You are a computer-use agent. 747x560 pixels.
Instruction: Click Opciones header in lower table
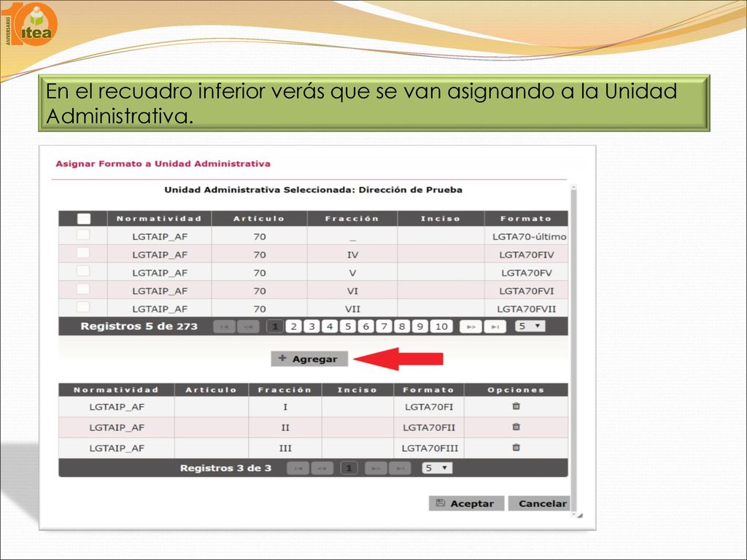516,389
